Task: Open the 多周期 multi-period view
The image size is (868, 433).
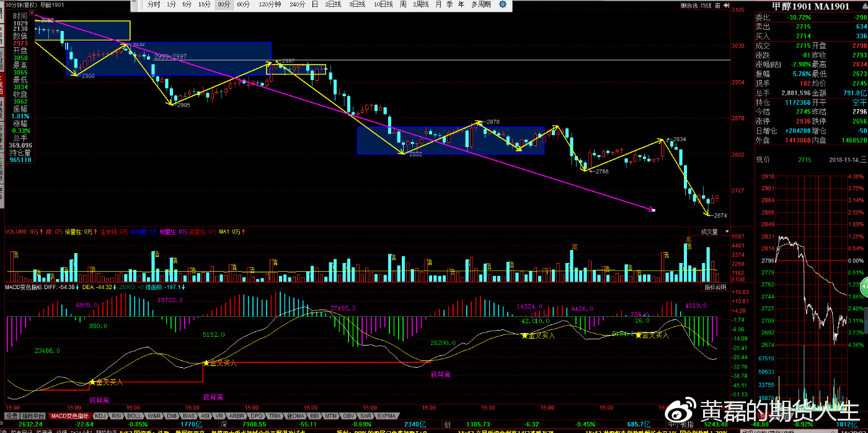Action: click(x=481, y=4)
